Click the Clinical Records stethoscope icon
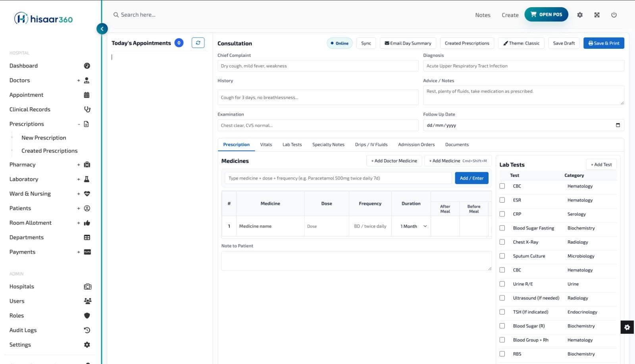Screen dimensions: 635x364 coord(87,109)
